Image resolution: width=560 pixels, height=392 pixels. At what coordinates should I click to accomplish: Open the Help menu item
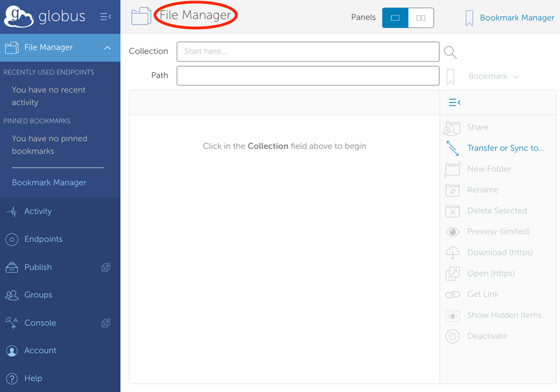pos(33,378)
